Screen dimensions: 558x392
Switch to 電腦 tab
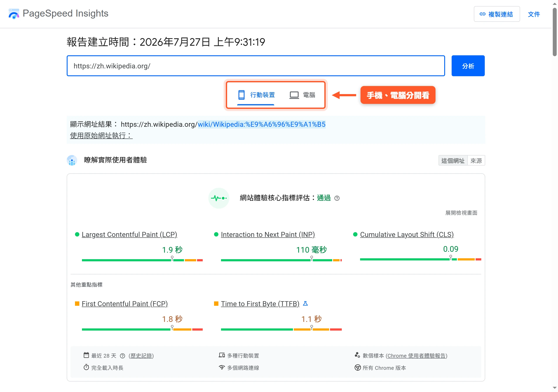coord(302,95)
